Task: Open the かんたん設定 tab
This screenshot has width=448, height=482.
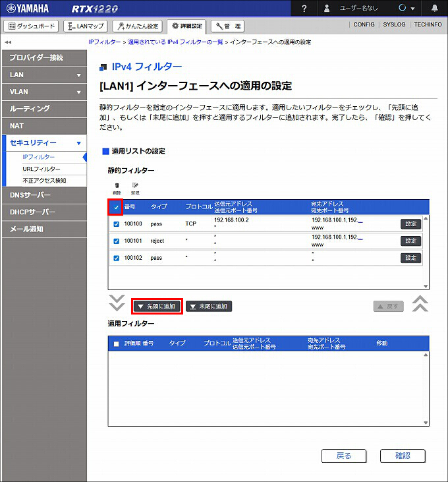Action: 138,26
